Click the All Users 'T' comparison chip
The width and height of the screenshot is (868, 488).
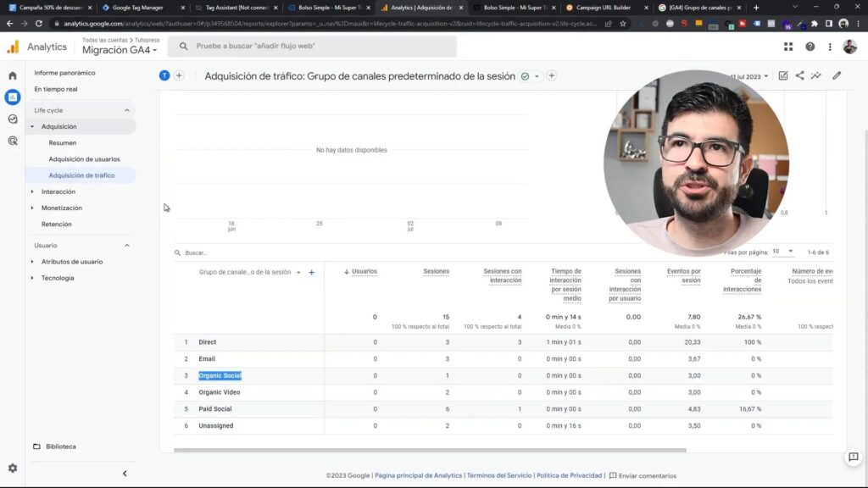click(164, 75)
